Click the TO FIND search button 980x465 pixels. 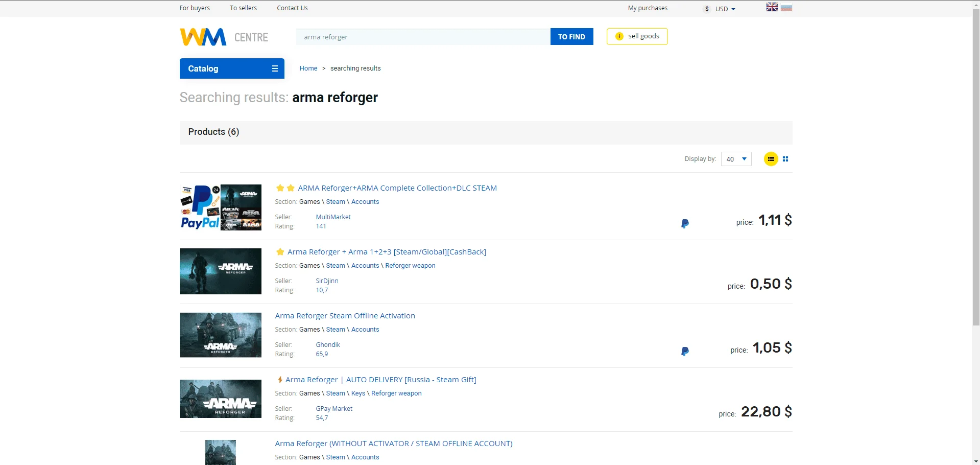tap(571, 37)
